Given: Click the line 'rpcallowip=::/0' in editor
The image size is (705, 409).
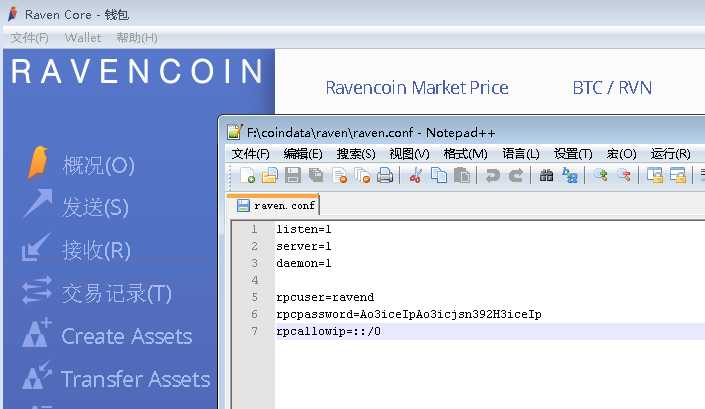Looking at the screenshot, I should 328,331.
